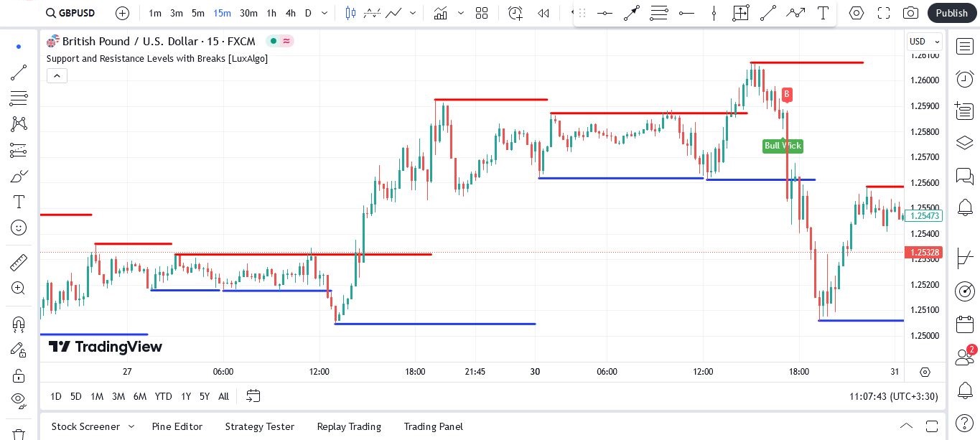Select the arrow/trend line favorite tool
980x440 pixels.
click(x=632, y=13)
